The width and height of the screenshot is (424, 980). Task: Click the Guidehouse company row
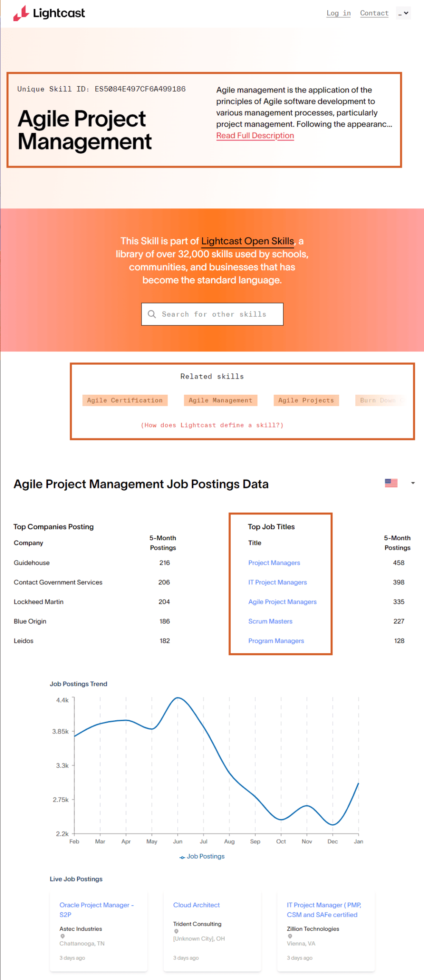click(x=92, y=563)
